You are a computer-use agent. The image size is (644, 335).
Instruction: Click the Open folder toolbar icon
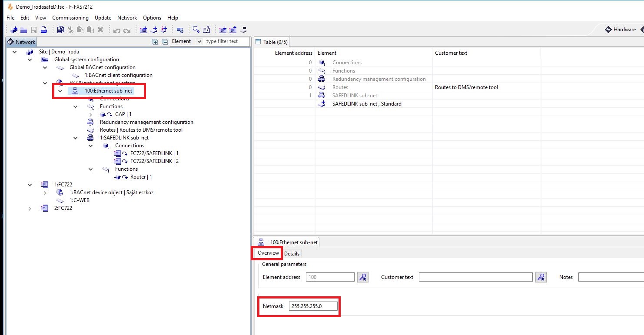23,30
